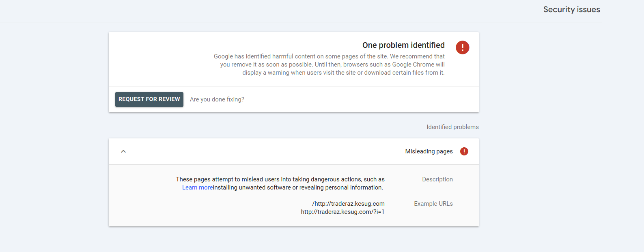Click the line starting with These pages attempt to mislead

(280, 179)
